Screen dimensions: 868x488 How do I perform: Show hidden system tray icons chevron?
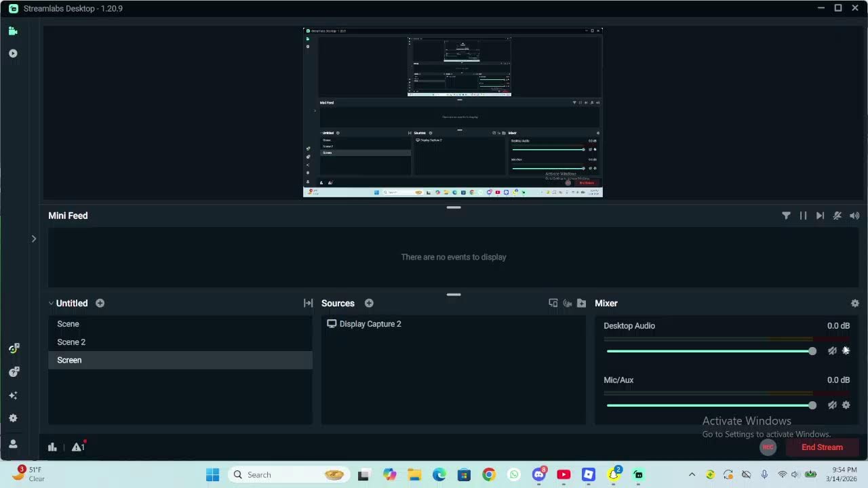click(692, 474)
